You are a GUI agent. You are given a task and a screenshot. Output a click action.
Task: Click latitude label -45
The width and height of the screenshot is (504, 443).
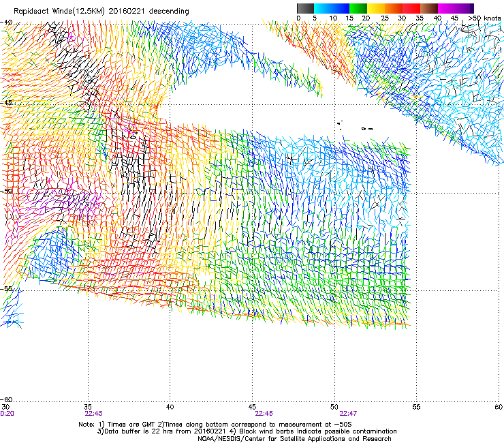[6, 103]
